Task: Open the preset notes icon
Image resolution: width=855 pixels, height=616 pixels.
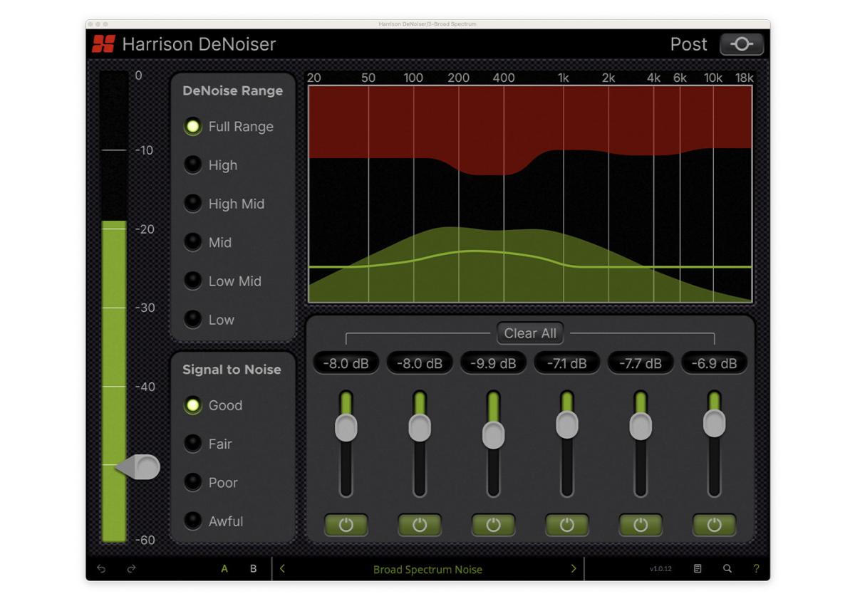Action: pyautogui.click(x=698, y=569)
